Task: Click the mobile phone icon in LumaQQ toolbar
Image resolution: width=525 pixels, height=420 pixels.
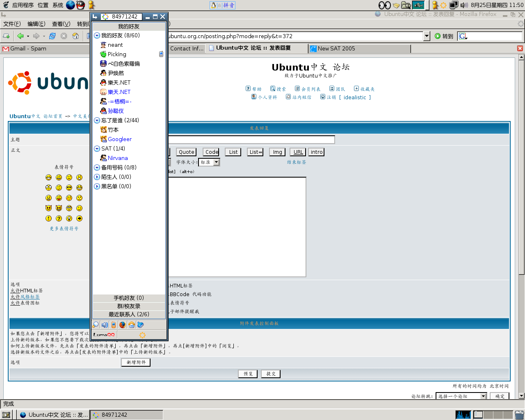Action: pos(114,325)
